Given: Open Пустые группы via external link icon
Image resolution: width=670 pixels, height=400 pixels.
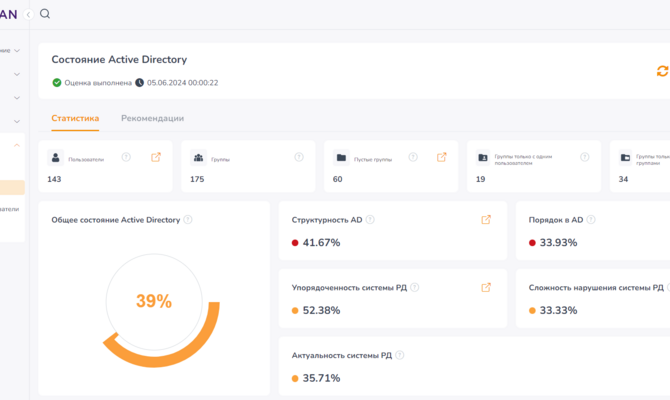Looking at the screenshot, I should pyautogui.click(x=442, y=157).
